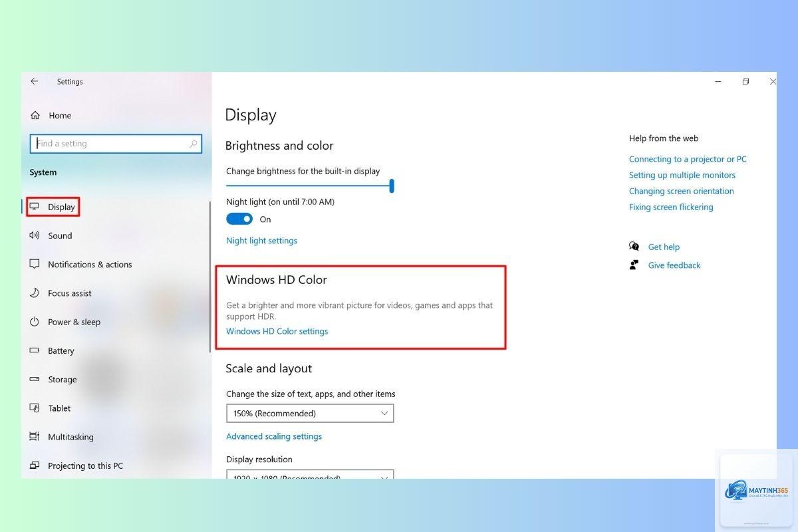Click the Battery icon
The width and height of the screenshot is (798, 532).
point(35,350)
